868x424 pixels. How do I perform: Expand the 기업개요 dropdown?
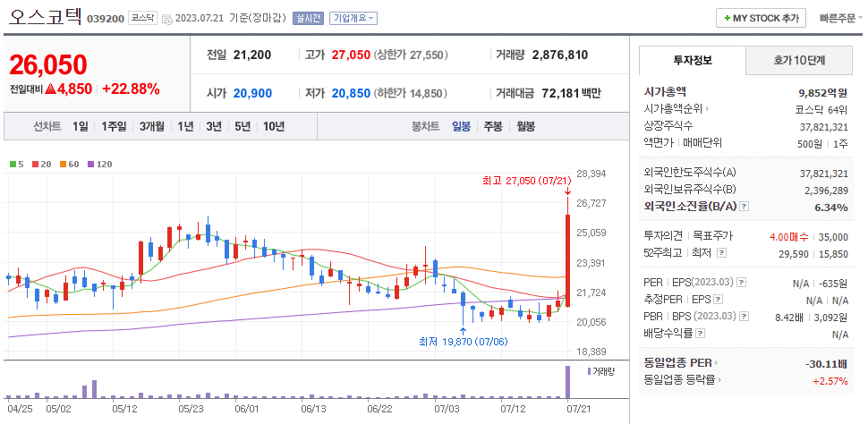tap(353, 18)
